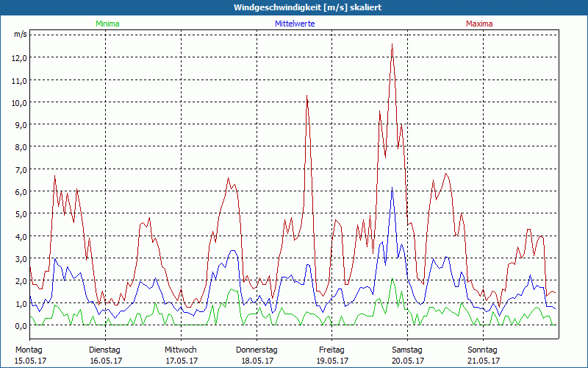Click the 'Sonntag' day label

(482, 350)
